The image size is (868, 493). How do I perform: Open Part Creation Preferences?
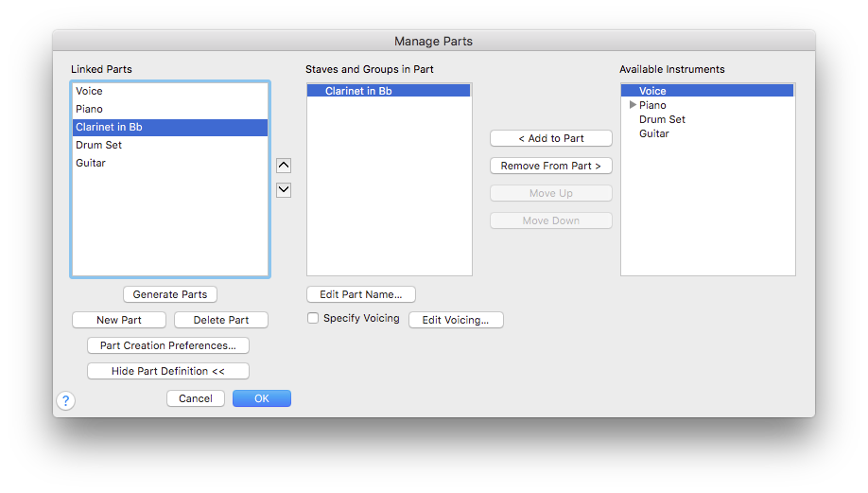(x=167, y=345)
